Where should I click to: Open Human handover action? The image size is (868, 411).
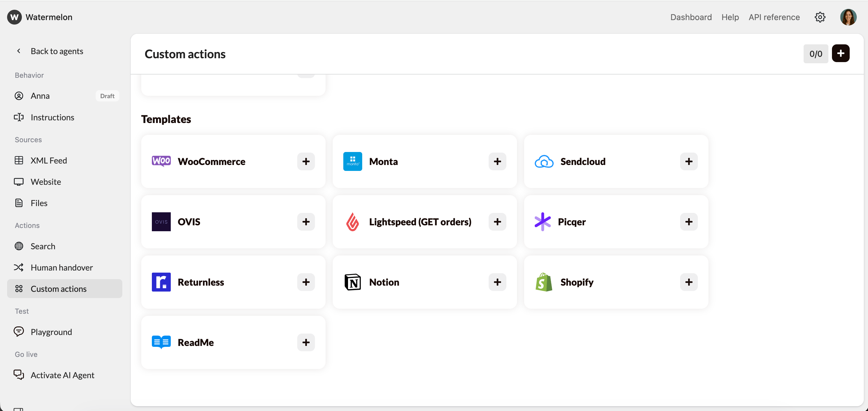pyautogui.click(x=65, y=268)
